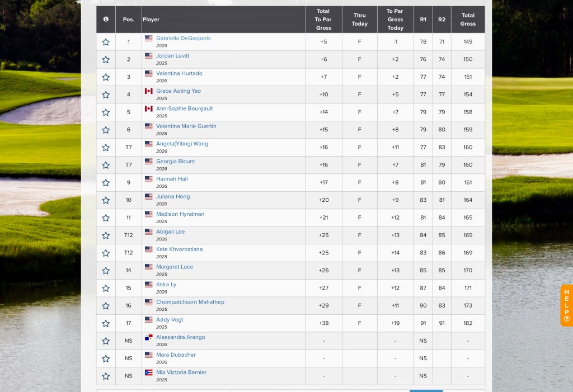Click star for Chompatchsorn Mahathep
Screen dimensions: 573x392
coord(106,306)
